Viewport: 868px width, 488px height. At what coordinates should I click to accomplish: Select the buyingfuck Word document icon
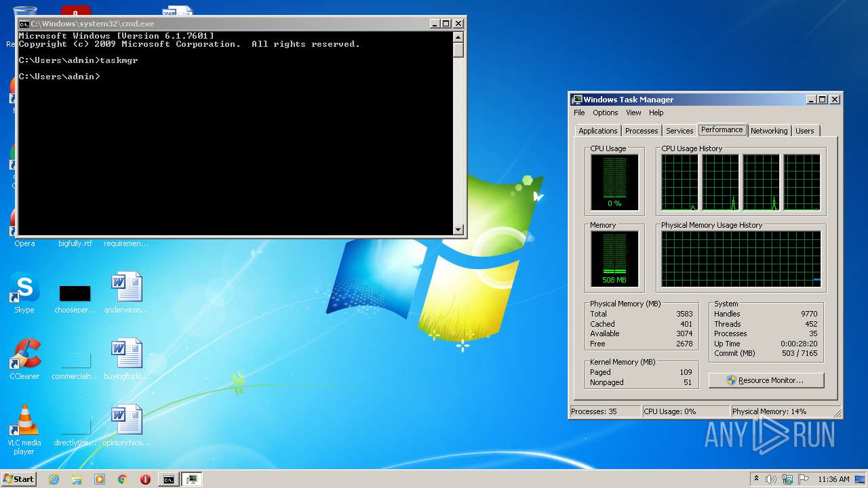[x=126, y=360]
